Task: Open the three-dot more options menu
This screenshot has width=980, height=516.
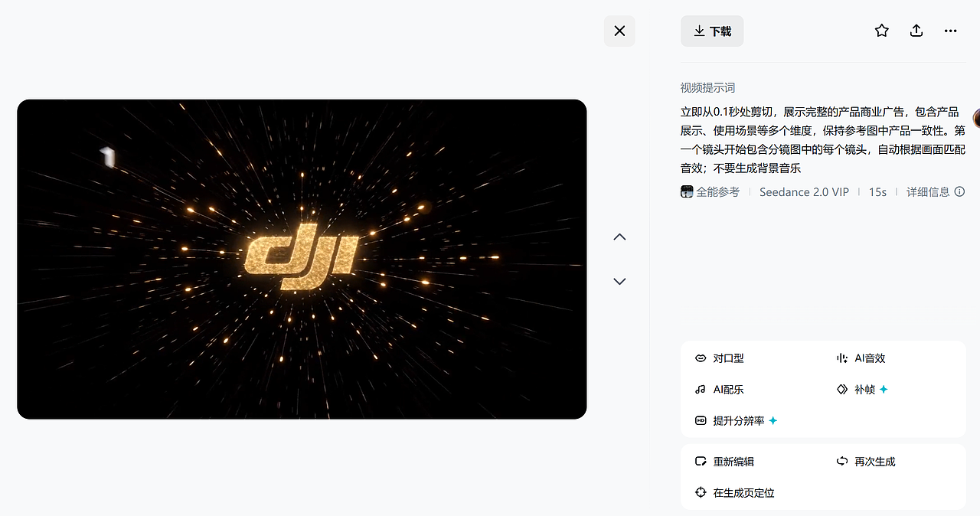Action: click(x=951, y=31)
